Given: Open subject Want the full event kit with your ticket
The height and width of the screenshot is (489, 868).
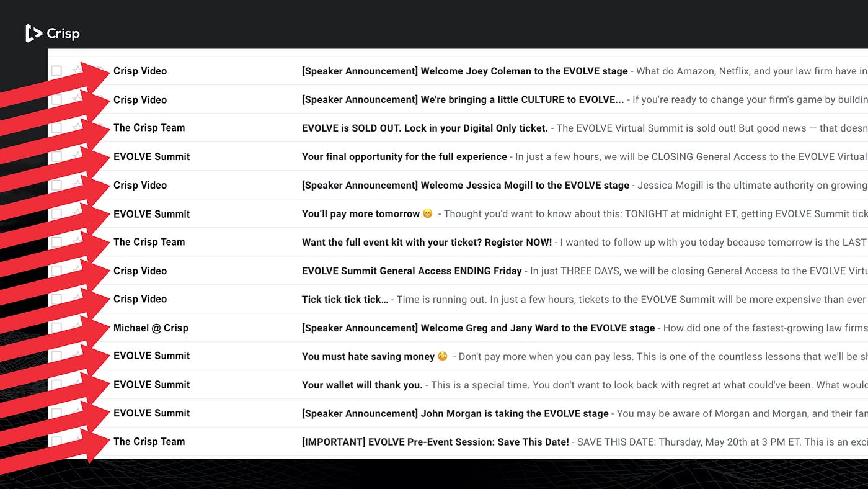Looking at the screenshot, I should pyautogui.click(x=427, y=243).
